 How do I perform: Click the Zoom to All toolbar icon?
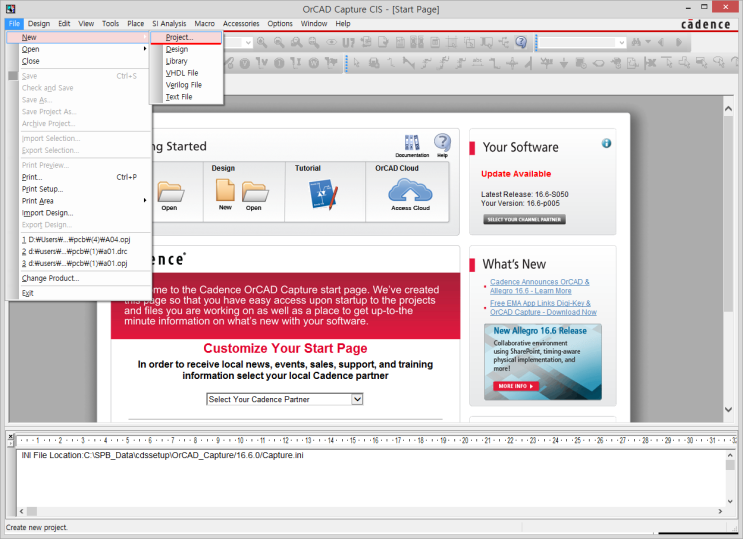[314, 43]
